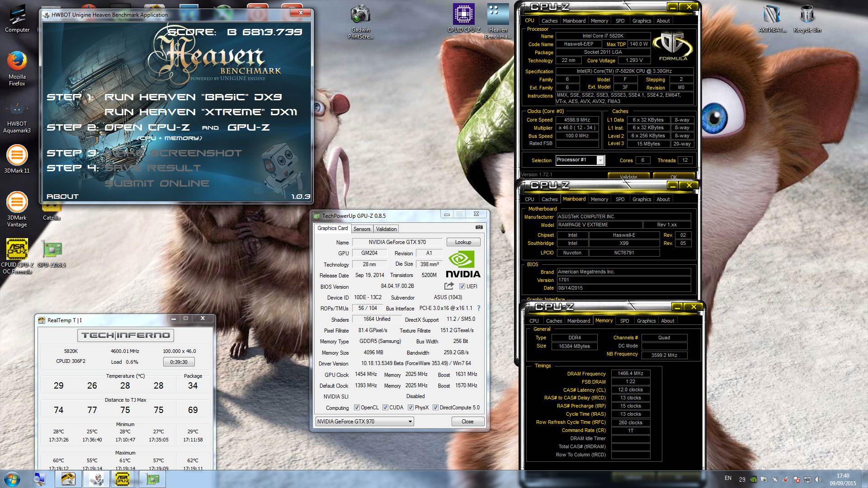Image resolution: width=868 pixels, height=488 pixels.
Task: Open the CPUID CPU-Z desktop icon
Action: point(464,18)
